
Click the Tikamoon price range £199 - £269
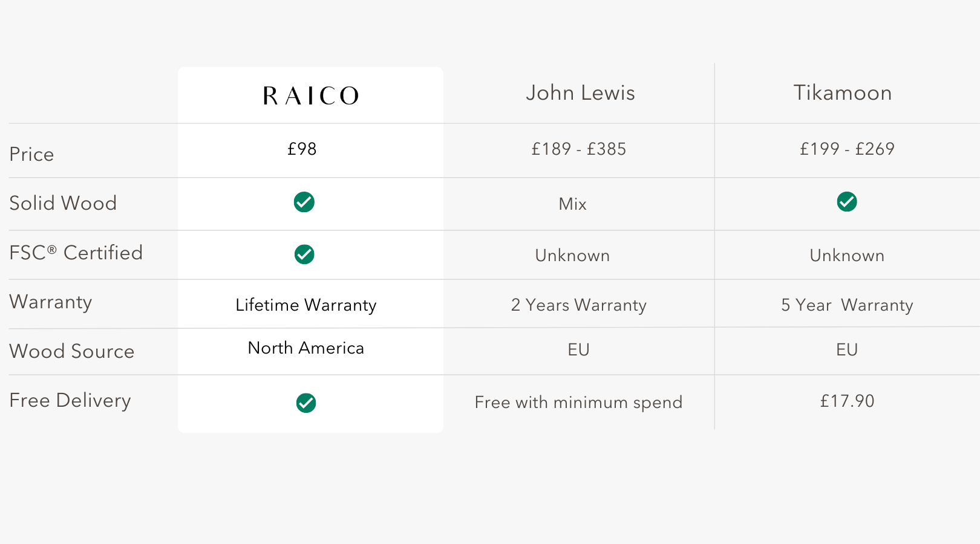tap(847, 149)
